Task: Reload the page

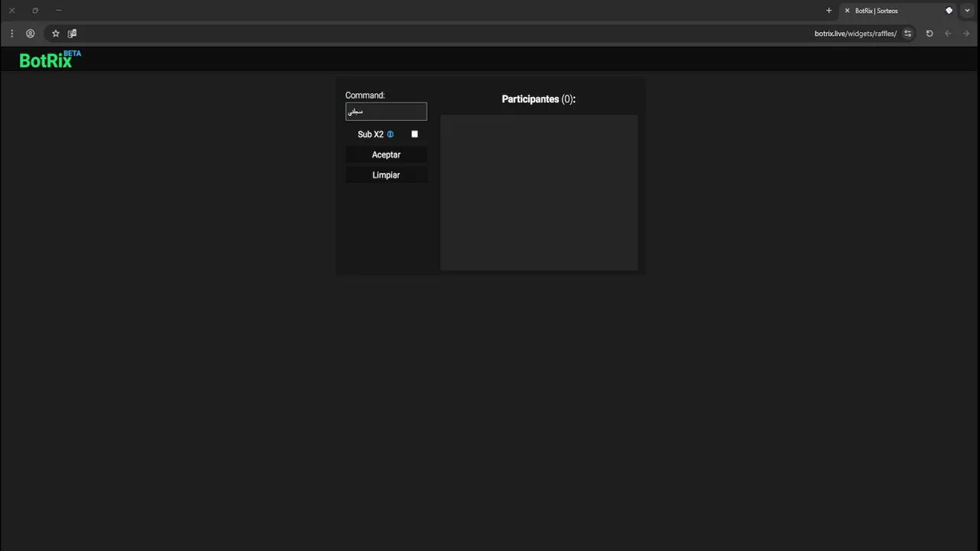Action: point(929,34)
